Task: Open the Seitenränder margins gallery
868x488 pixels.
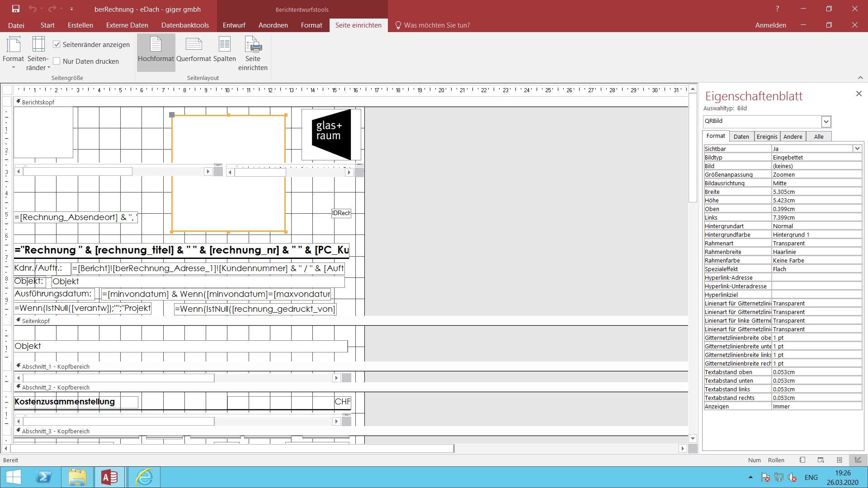Action: pos(38,53)
